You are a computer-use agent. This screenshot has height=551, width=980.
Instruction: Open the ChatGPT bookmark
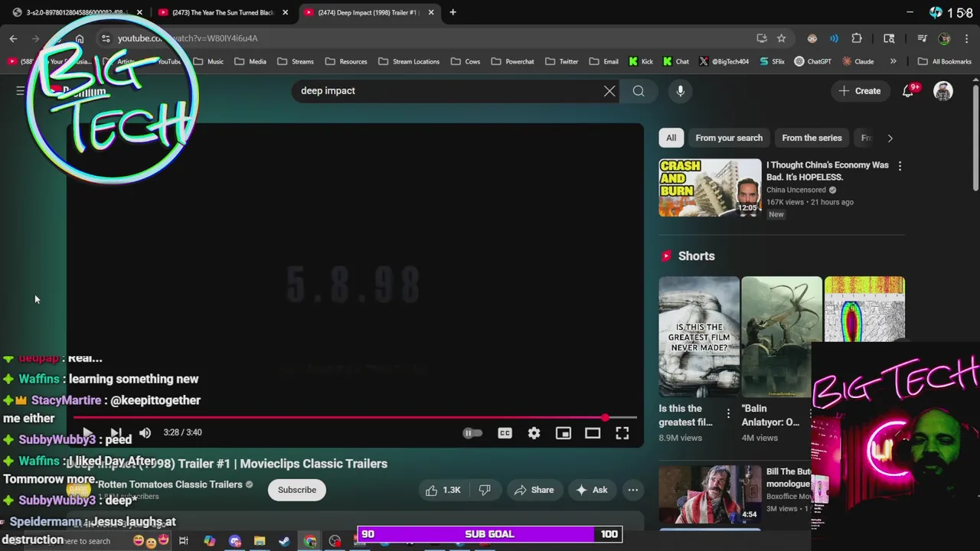(813, 61)
